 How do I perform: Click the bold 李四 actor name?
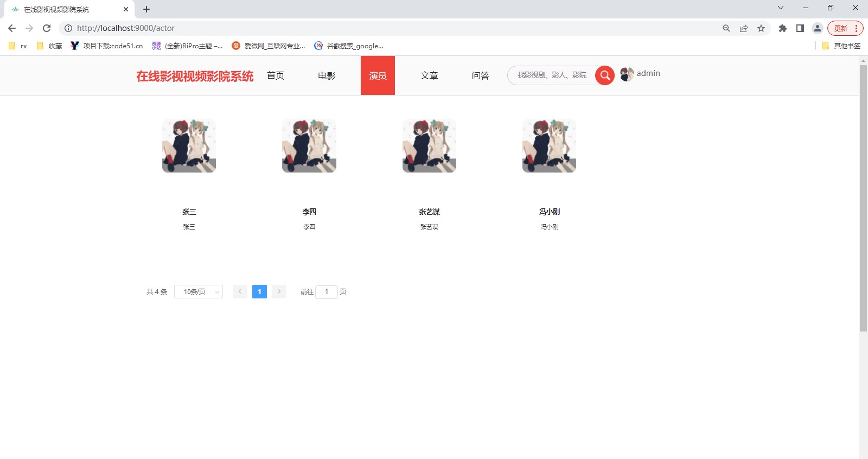[x=309, y=212]
